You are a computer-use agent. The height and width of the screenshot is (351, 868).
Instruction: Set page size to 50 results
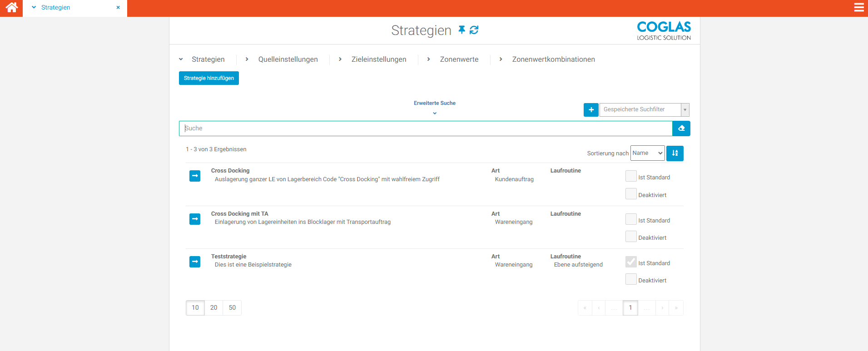pyautogui.click(x=232, y=308)
